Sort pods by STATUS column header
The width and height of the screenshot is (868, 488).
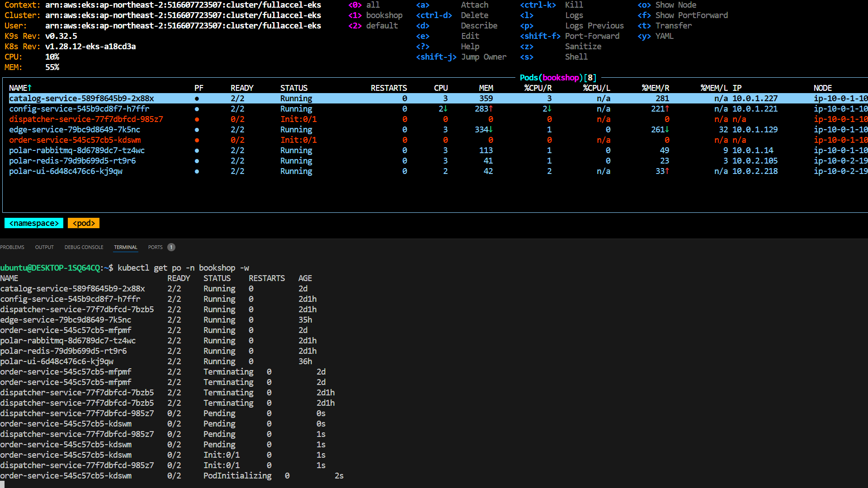(293, 88)
